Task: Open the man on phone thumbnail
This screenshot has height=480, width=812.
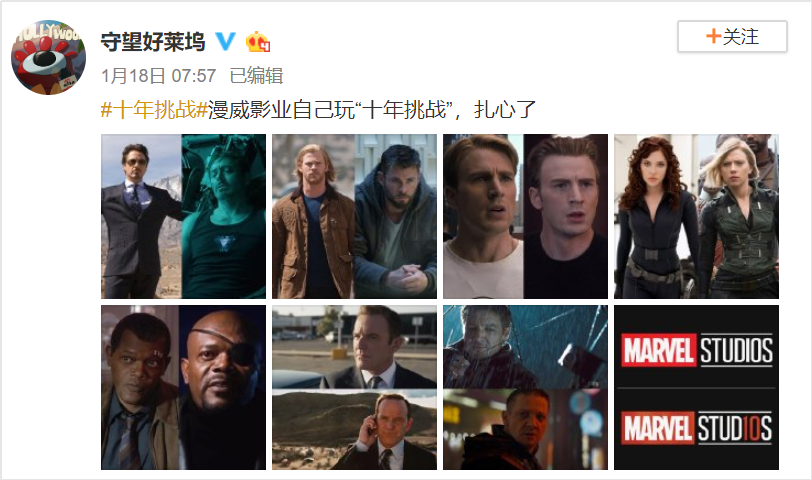Action: (354, 387)
